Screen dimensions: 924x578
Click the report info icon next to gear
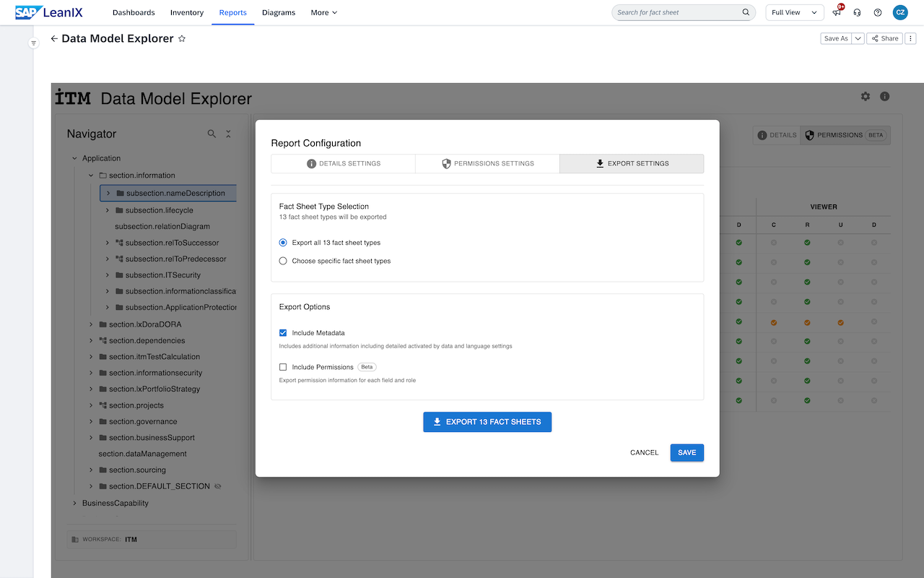(x=884, y=96)
